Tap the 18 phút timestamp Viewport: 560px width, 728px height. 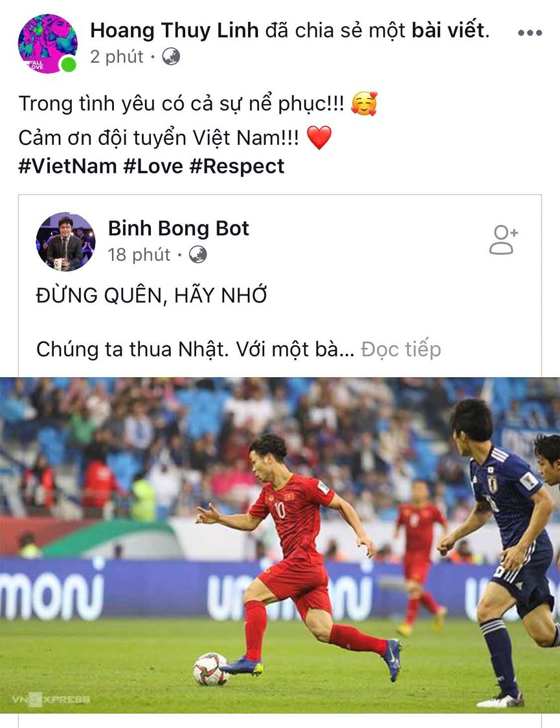(x=139, y=254)
